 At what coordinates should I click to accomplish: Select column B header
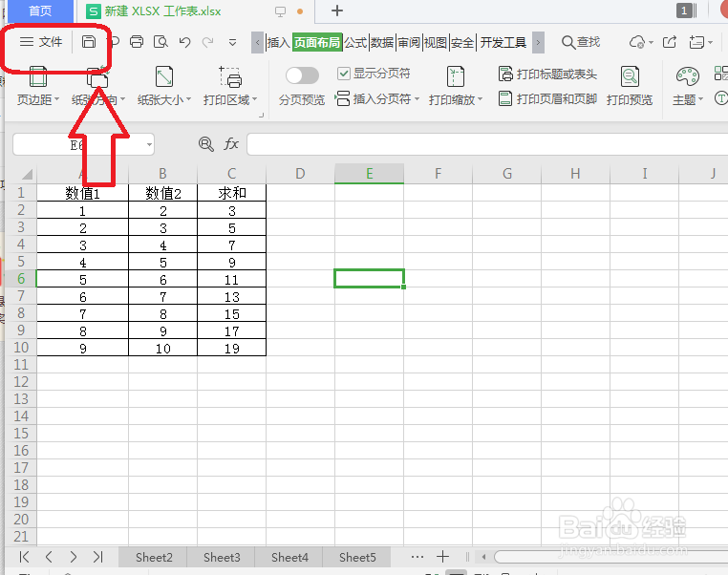click(162, 174)
